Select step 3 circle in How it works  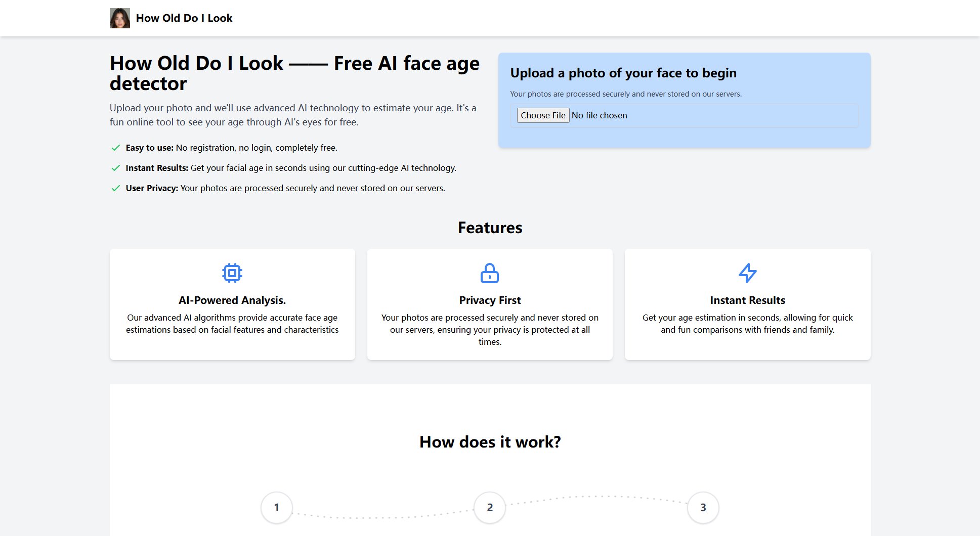coord(703,507)
